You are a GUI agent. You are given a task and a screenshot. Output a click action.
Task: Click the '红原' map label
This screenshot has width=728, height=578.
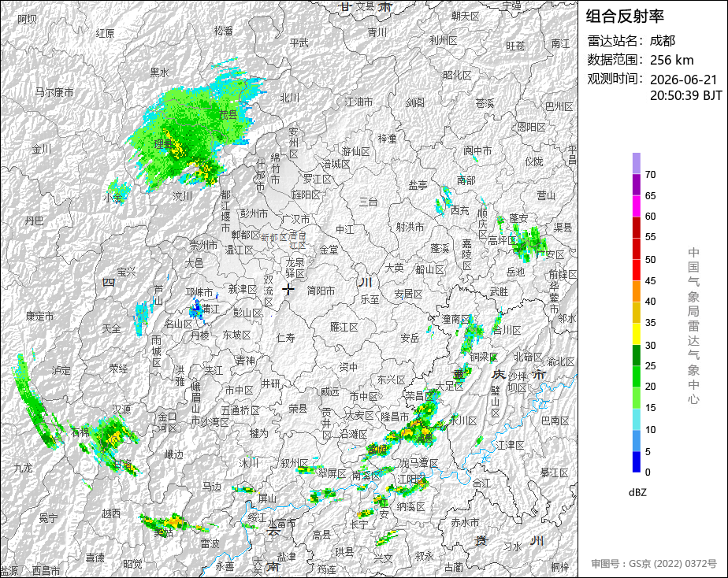pyautogui.click(x=105, y=33)
